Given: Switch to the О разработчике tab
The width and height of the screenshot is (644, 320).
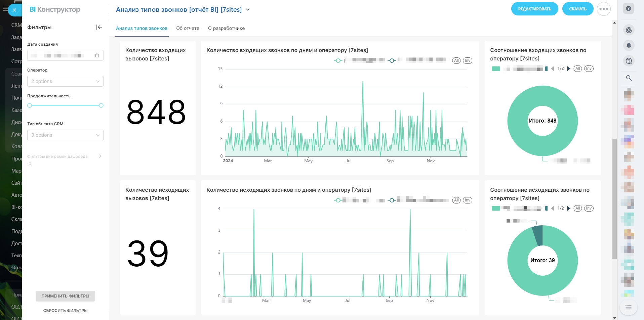Looking at the screenshot, I should pos(226,28).
